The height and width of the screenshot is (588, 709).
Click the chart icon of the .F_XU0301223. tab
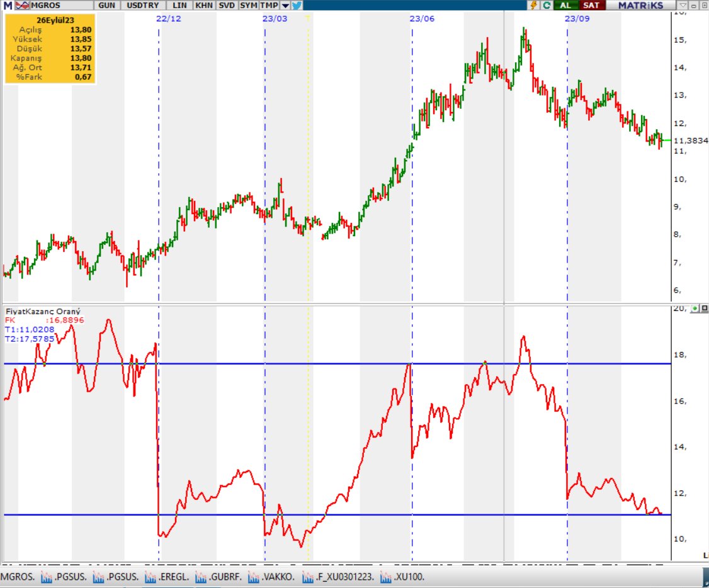[307, 577]
